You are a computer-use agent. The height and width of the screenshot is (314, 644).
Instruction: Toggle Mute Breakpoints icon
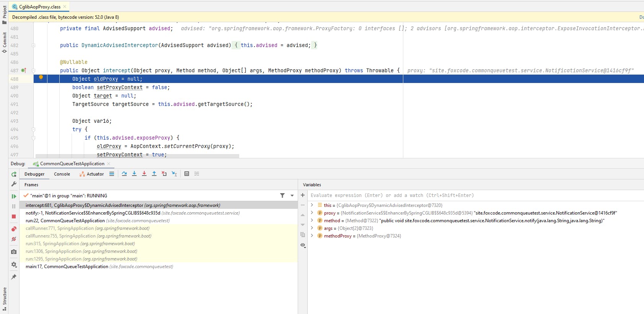click(14, 239)
